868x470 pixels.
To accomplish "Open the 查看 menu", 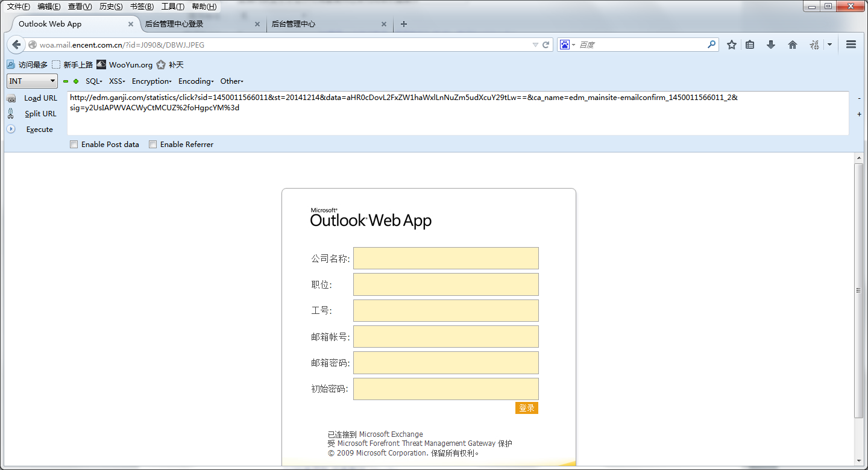I will tap(80, 7).
